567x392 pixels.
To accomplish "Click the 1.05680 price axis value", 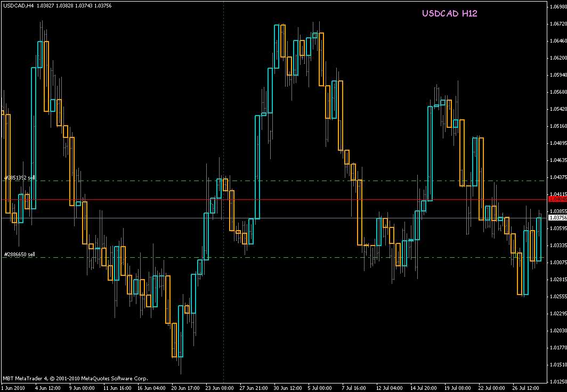I will [x=558, y=92].
